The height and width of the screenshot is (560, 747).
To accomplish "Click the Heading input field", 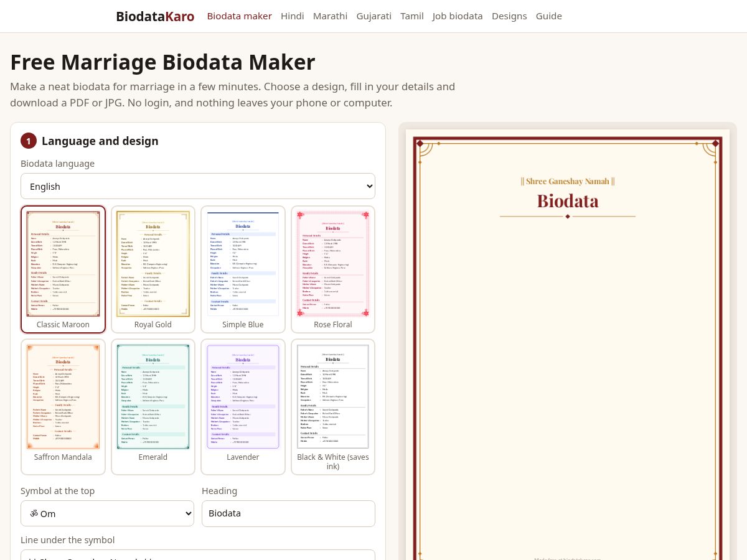I will pyautogui.click(x=288, y=513).
